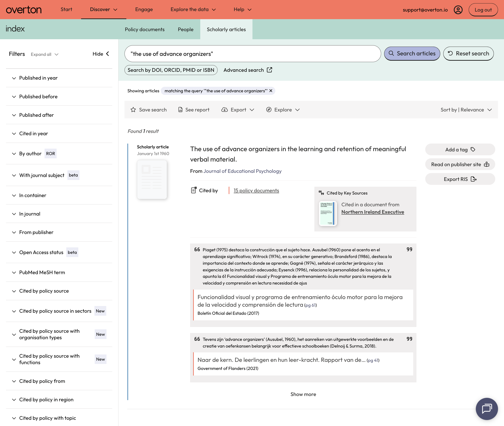504x426 pixels.
Task: Click Read on publisher site button
Action: click(460, 165)
